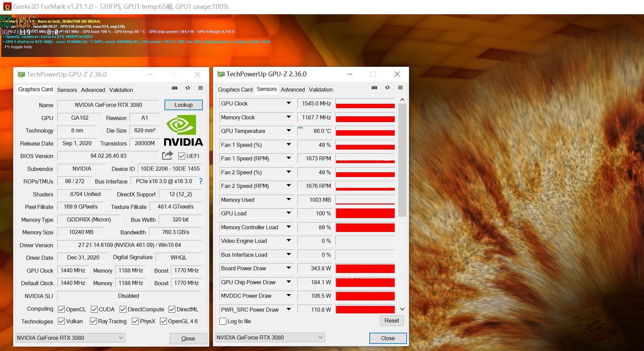Enable the Log to file checkbox

click(x=223, y=321)
